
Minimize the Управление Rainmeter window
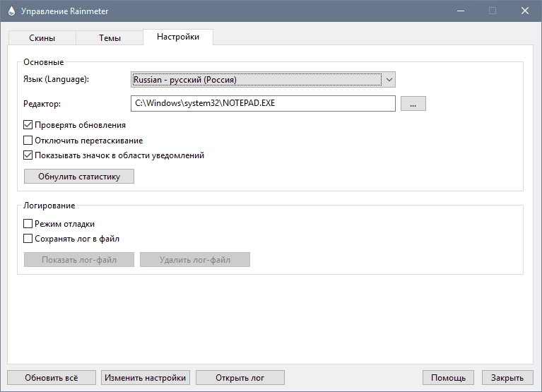pos(461,11)
